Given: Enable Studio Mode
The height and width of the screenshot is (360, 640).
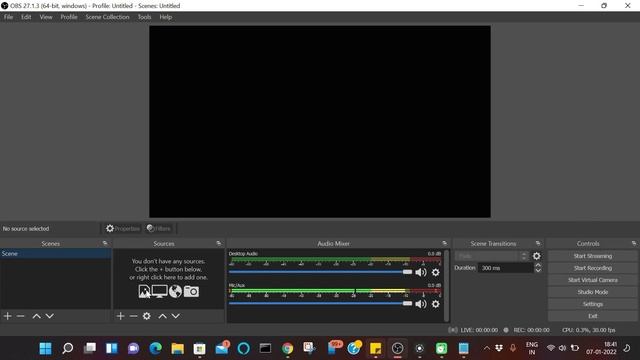Looking at the screenshot, I should click(593, 292).
